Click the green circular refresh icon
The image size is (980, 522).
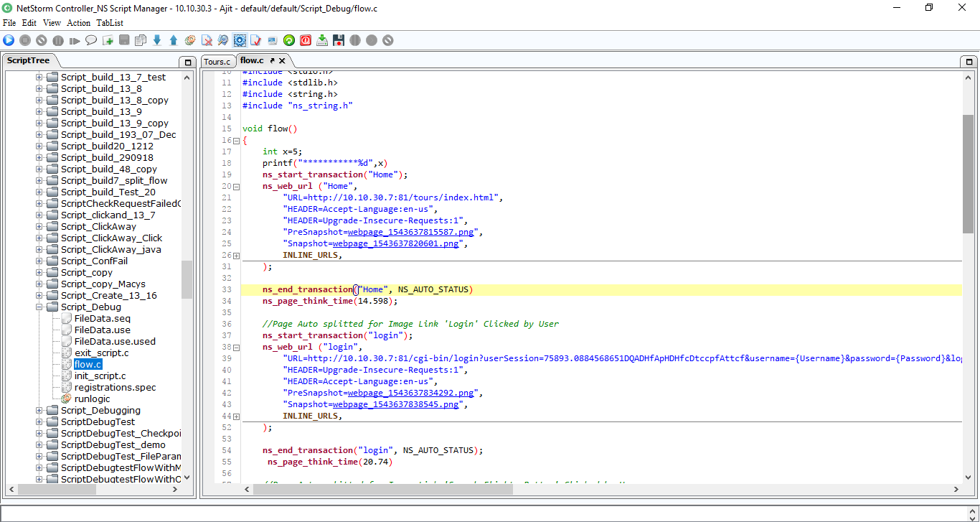click(289, 40)
